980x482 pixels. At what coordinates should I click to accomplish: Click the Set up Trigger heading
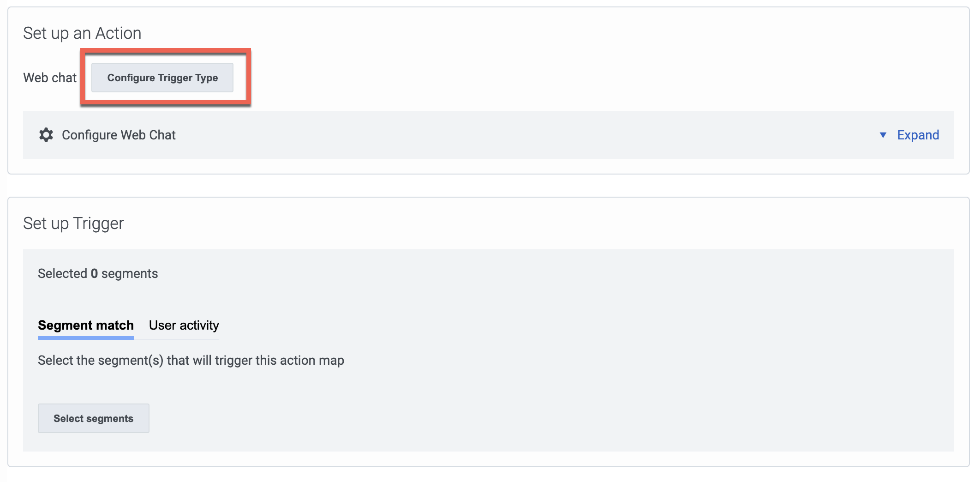coord(73,223)
